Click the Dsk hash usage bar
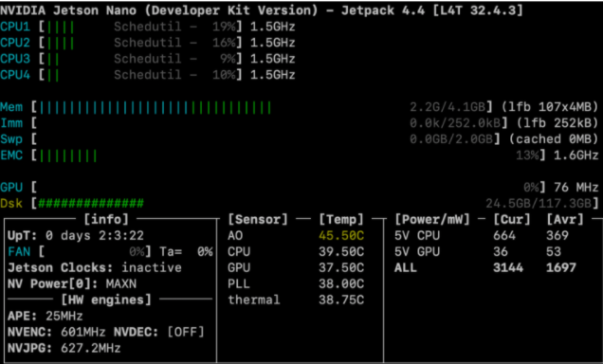The image size is (603, 364). [x=91, y=203]
